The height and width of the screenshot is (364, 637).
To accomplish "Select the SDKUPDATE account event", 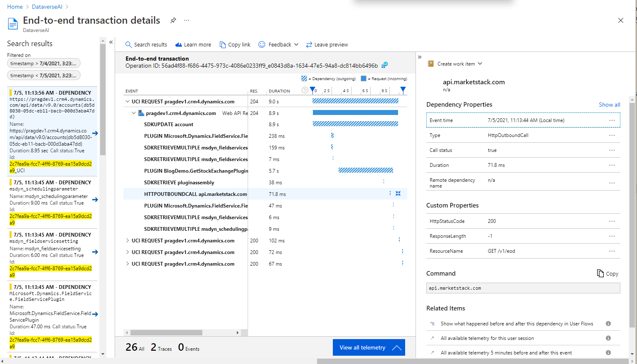I will pyautogui.click(x=169, y=125).
